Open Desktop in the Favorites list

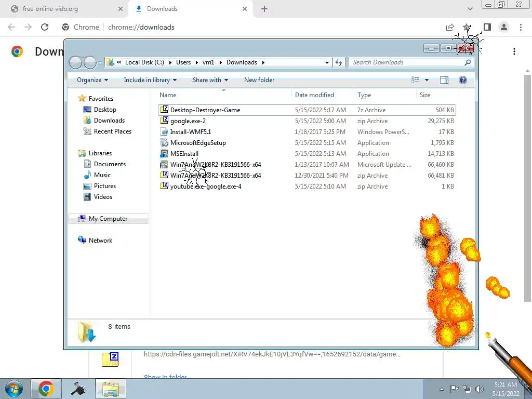tap(105, 110)
